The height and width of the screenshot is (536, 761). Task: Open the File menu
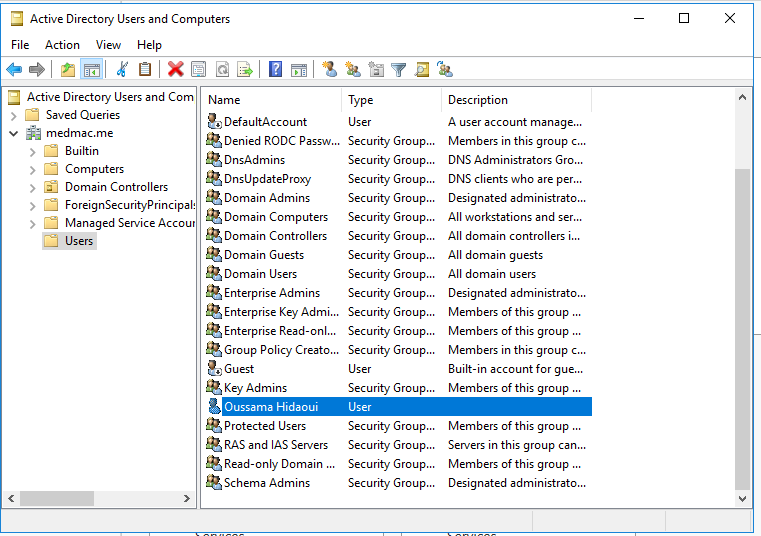click(20, 45)
